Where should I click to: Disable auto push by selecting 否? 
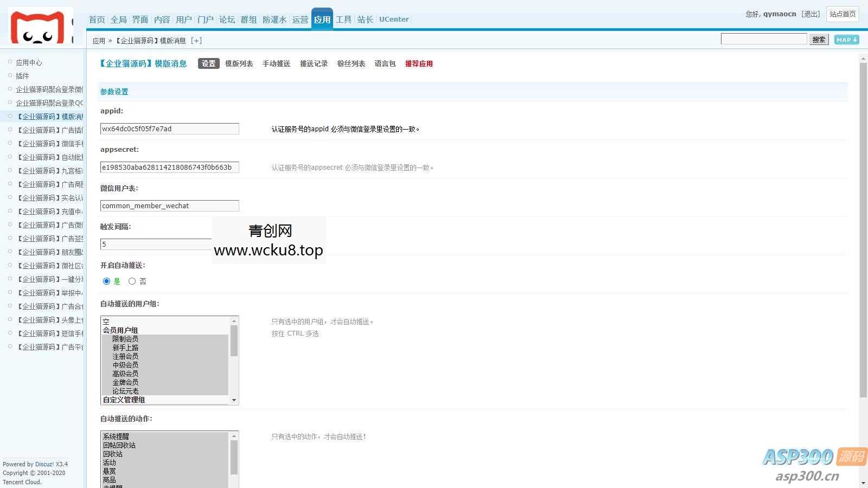coord(132,281)
